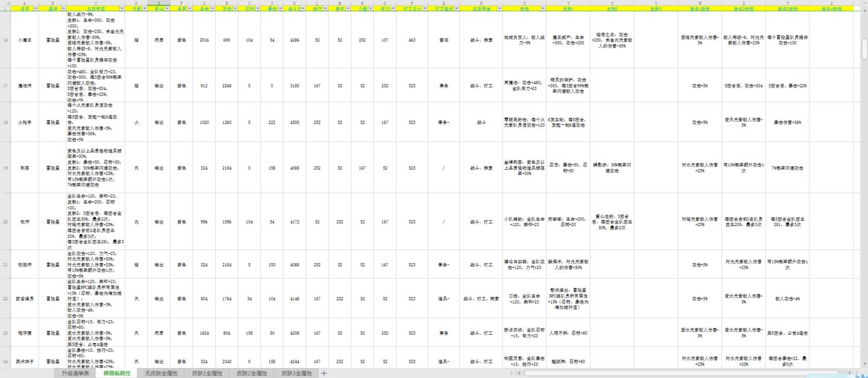Add a new sheet with the plus button
The image size is (868, 378).
pyautogui.click(x=324, y=373)
